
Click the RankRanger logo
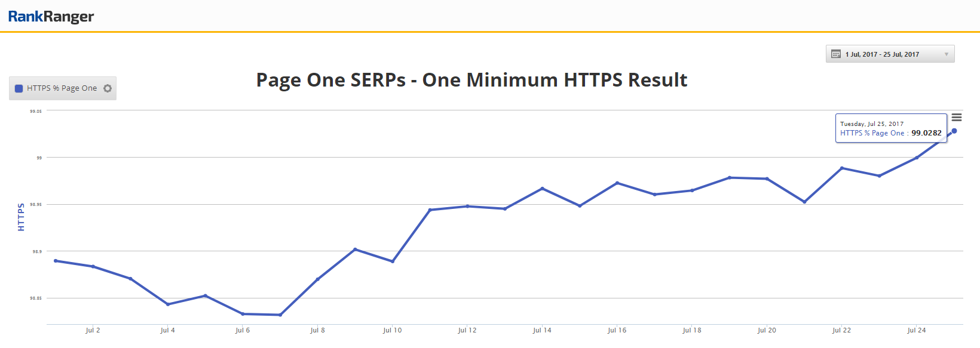click(x=51, y=16)
